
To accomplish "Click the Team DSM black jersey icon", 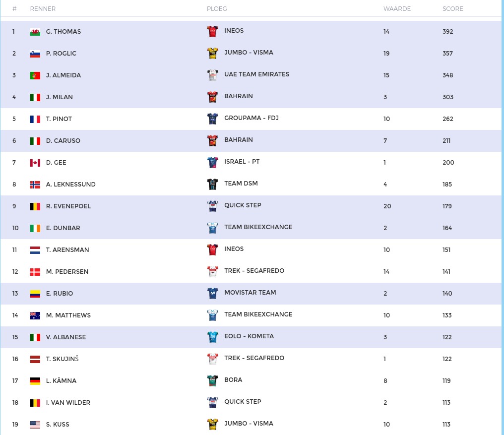I will point(212,184).
